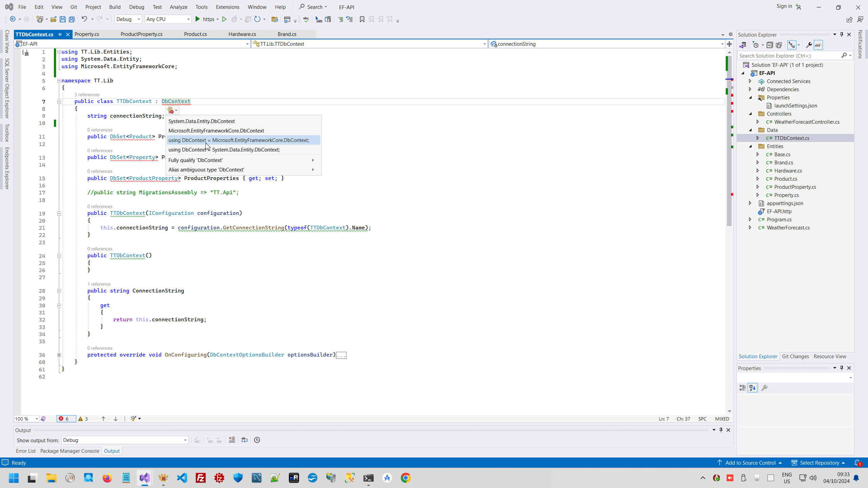Expand the Dependencies tree node
This screenshot has height=488, width=868.
(x=750, y=89)
